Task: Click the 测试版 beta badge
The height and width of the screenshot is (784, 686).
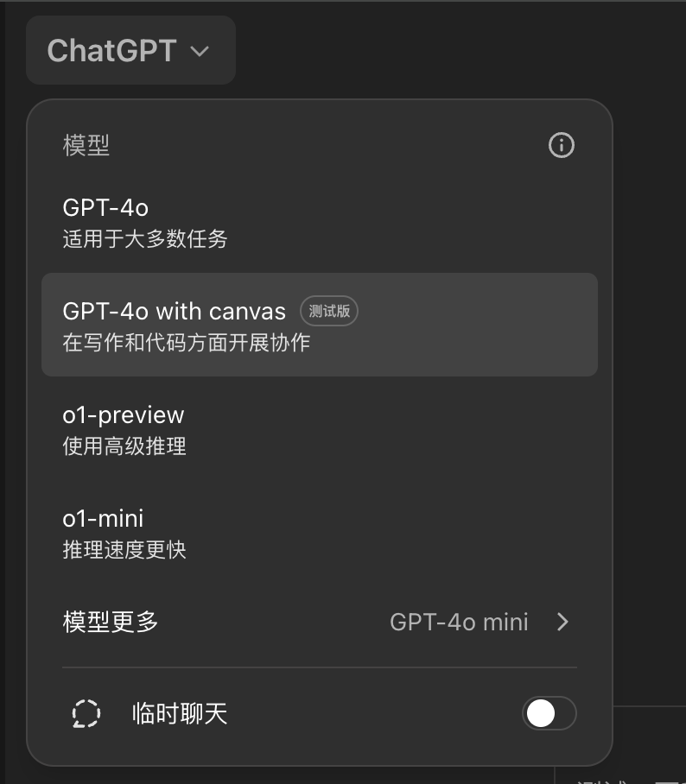Action: pos(329,311)
